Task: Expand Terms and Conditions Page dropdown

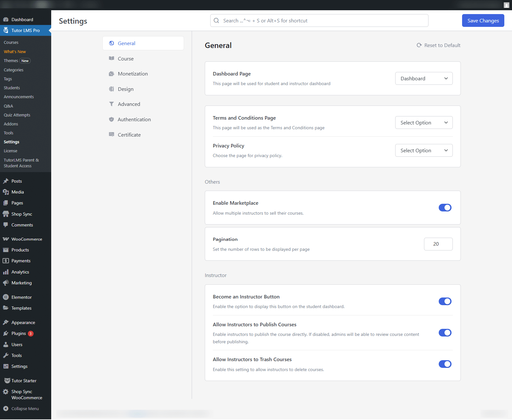Action: (x=424, y=123)
